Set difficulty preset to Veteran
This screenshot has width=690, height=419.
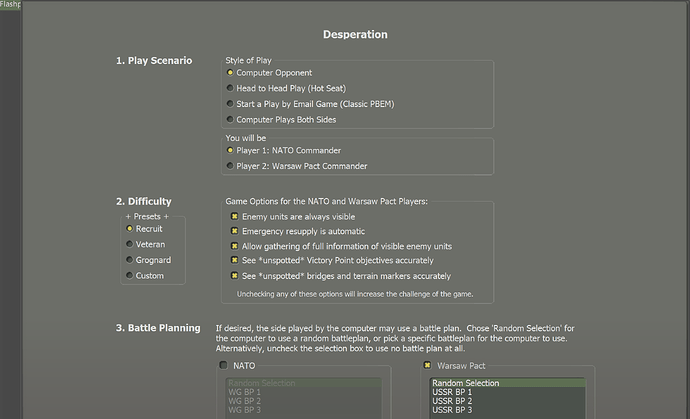(x=130, y=243)
